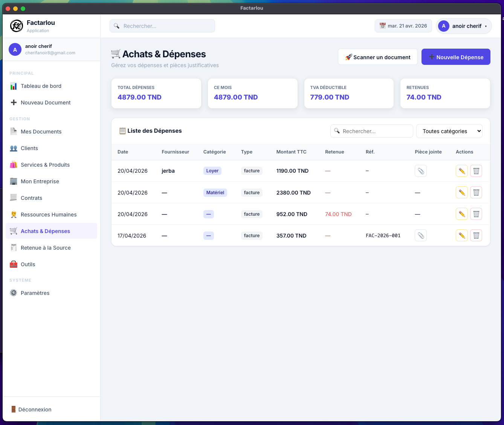Click the Factarlou logo icon
This screenshot has width=504, height=425.
click(x=17, y=26)
